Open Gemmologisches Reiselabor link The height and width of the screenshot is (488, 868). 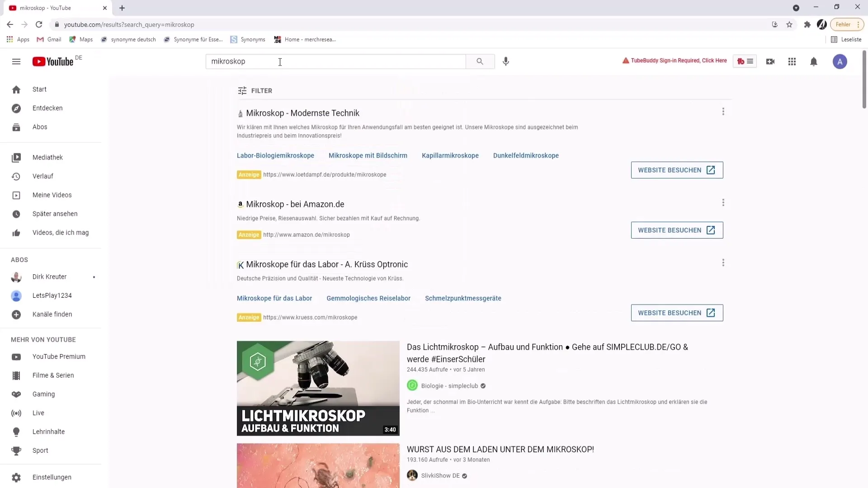(368, 298)
